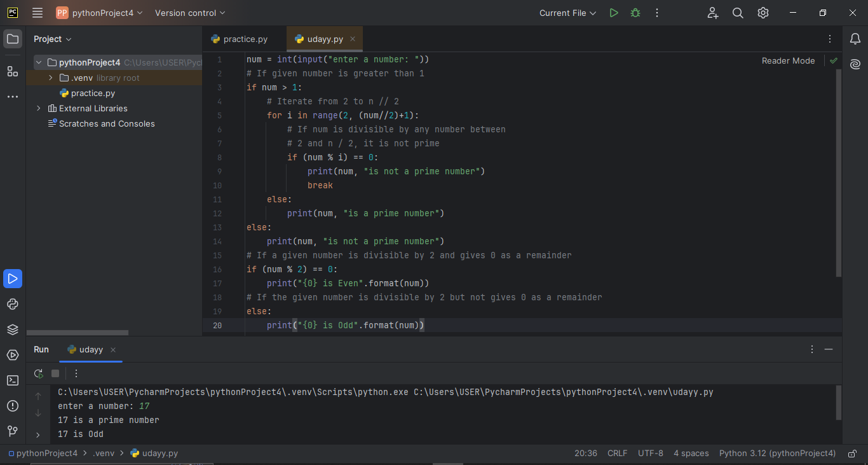Click the console output vertical scrollbar
This screenshot has width=868, height=465.
click(x=838, y=403)
